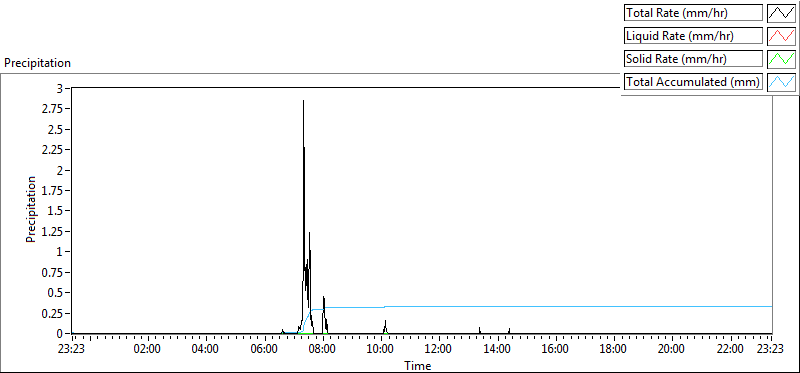800x373 pixels.
Task: Click the 14:00 time tick label
Action: (497, 350)
